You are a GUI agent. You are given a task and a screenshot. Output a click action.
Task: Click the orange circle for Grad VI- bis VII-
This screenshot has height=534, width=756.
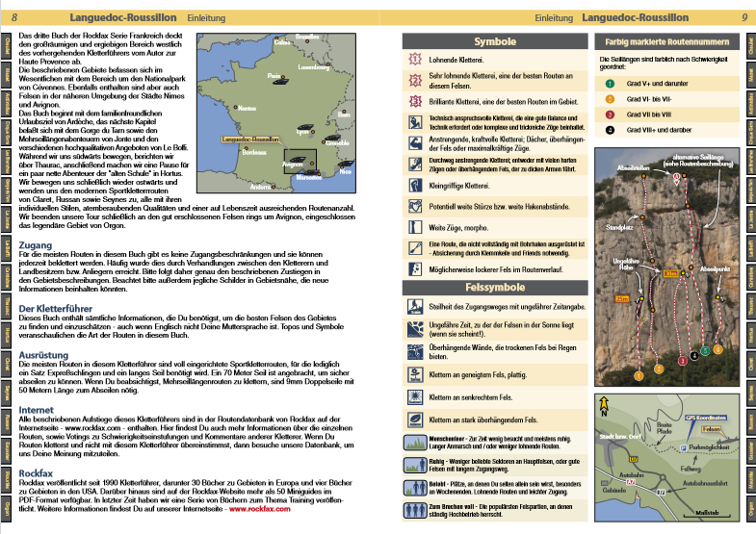[610, 99]
